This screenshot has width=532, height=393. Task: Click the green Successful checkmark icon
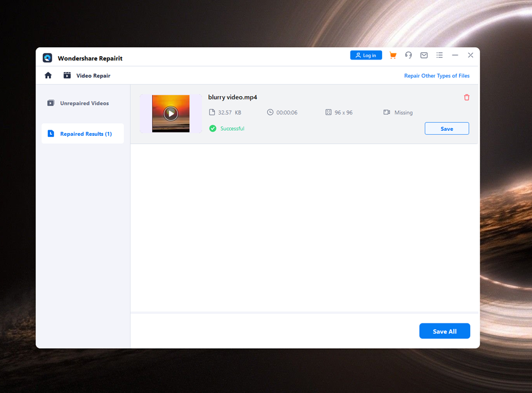pyautogui.click(x=213, y=129)
